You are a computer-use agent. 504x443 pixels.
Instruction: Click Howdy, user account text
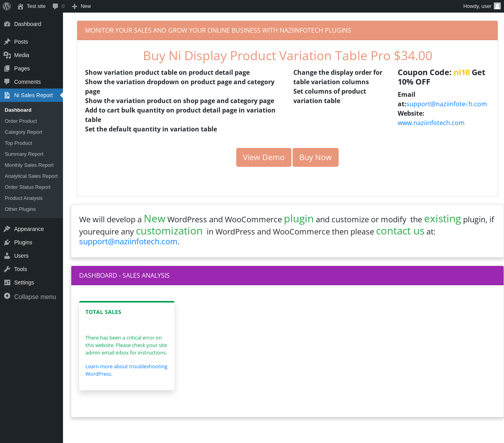477,6
